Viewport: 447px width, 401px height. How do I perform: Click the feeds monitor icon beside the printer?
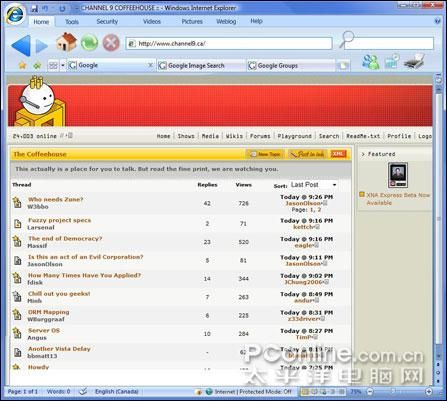(392, 61)
